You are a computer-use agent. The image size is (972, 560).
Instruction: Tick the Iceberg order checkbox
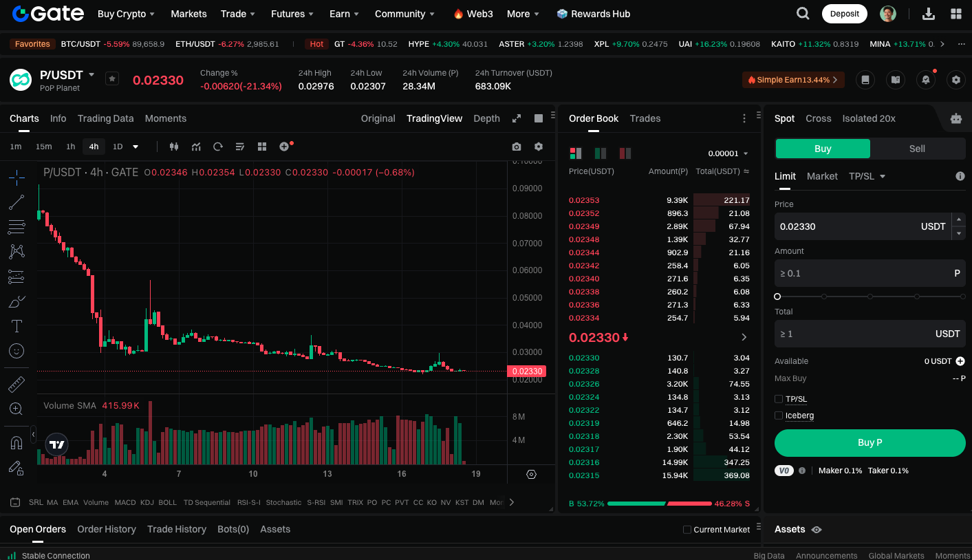(779, 416)
